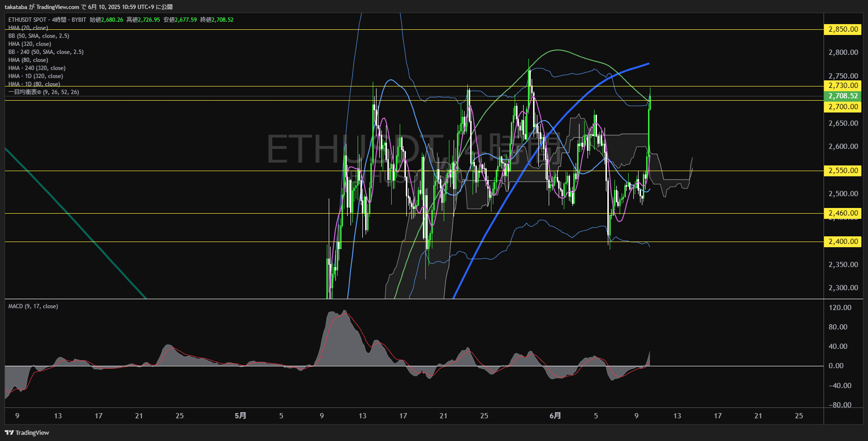Click the 2,600.00 price axis label
This screenshot has height=441, width=868.
(x=843, y=147)
